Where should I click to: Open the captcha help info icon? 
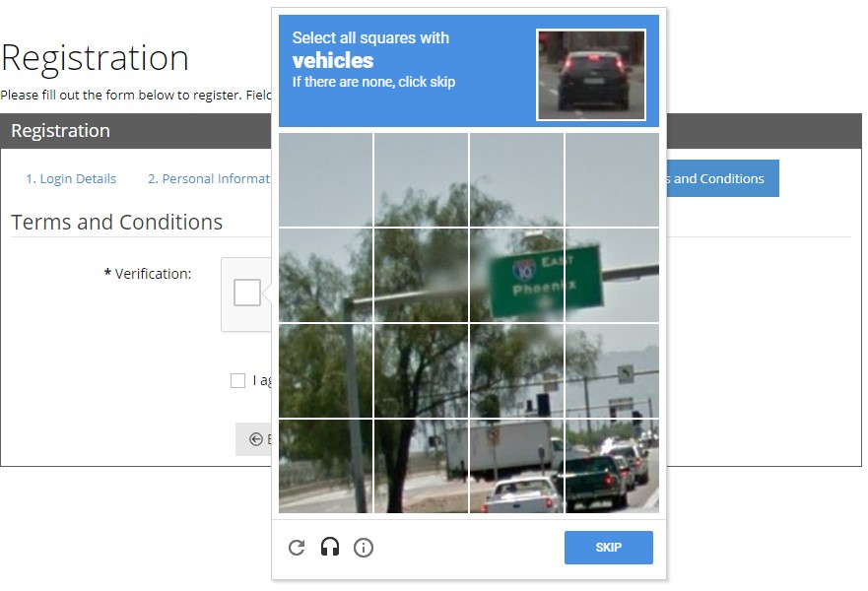pyautogui.click(x=364, y=548)
